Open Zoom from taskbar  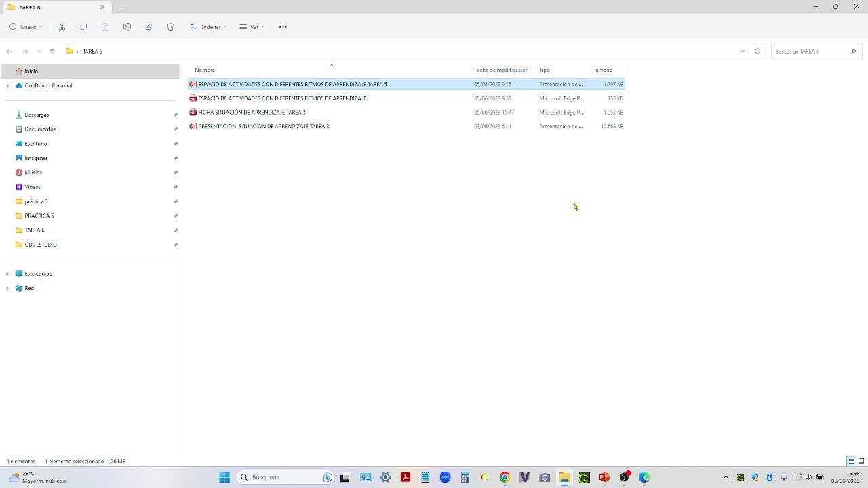tap(445, 477)
